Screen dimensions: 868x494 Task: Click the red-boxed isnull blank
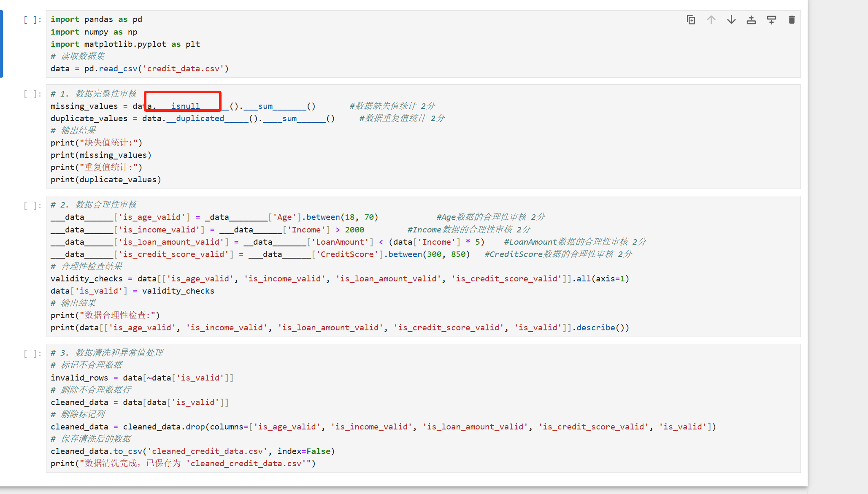185,106
